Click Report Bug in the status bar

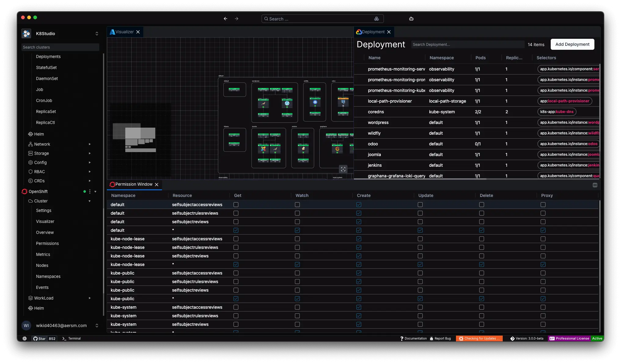tap(440, 338)
